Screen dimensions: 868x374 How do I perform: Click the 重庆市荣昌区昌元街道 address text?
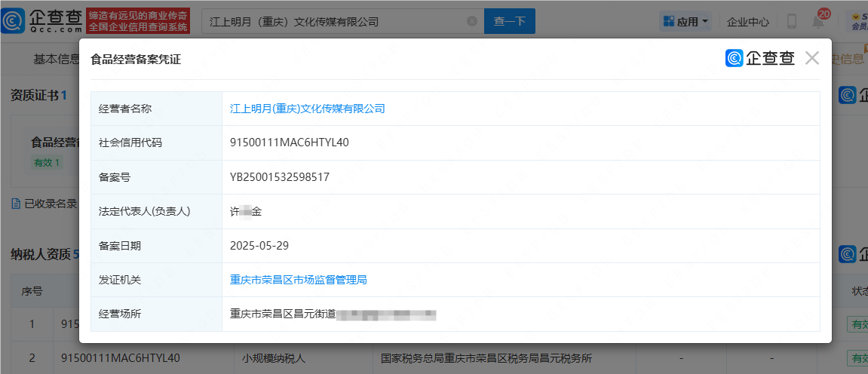pos(283,314)
